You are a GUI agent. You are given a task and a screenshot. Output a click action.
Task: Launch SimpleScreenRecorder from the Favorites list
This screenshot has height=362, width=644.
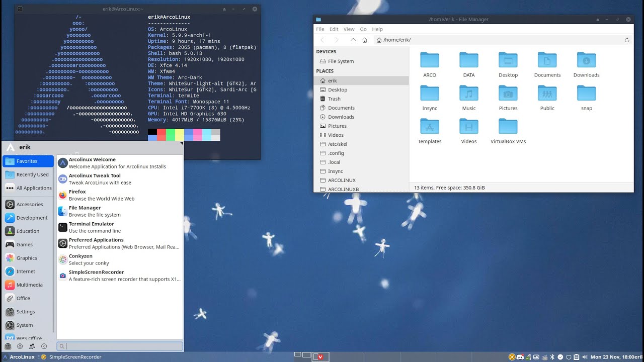pyautogui.click(x=119, y=276)
